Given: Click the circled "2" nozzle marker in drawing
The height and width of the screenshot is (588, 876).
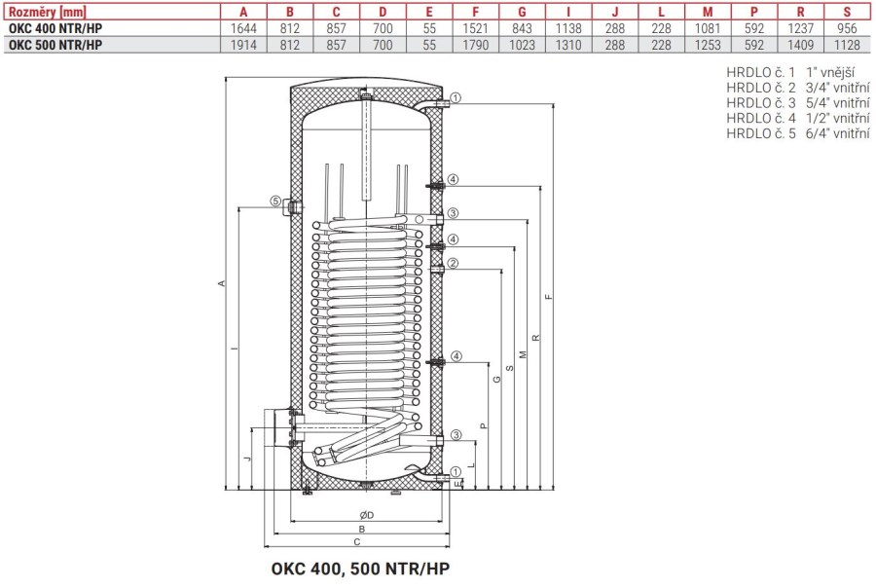Looking at the screenshot, I should tap(453, 263).
